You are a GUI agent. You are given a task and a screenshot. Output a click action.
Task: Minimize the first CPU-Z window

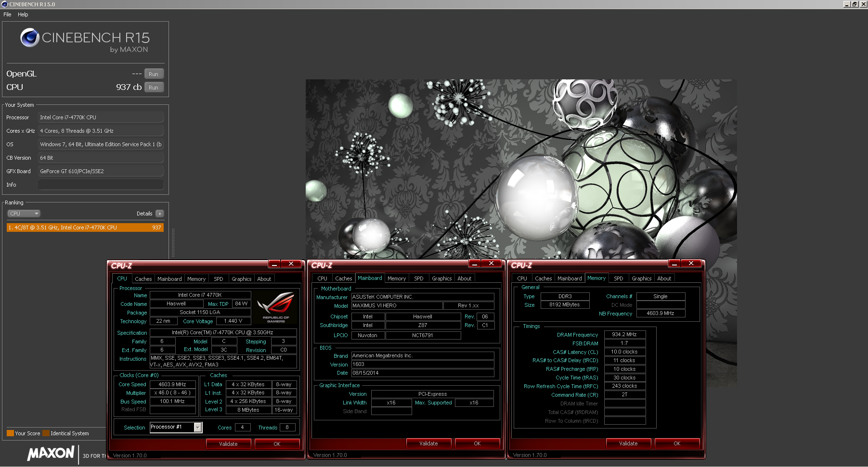click(x=274, y=264)
